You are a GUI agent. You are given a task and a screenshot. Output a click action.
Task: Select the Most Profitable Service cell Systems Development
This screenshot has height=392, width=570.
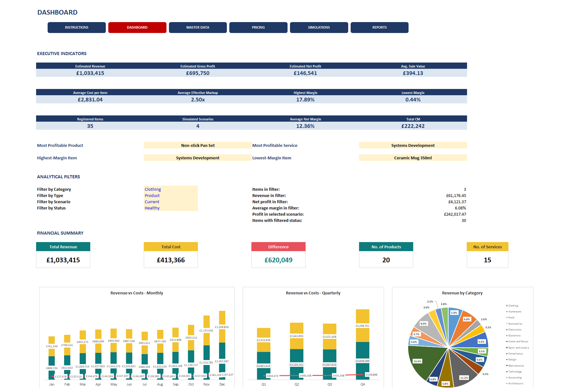coord(413,145)
